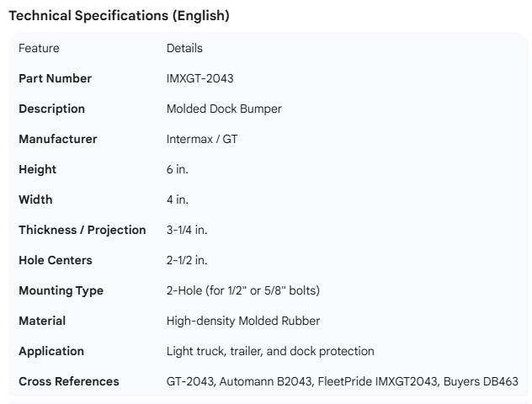Select the Application row label
Image resolution: width=532 pixels, height=404 pixels.
[x=51, y=351]
